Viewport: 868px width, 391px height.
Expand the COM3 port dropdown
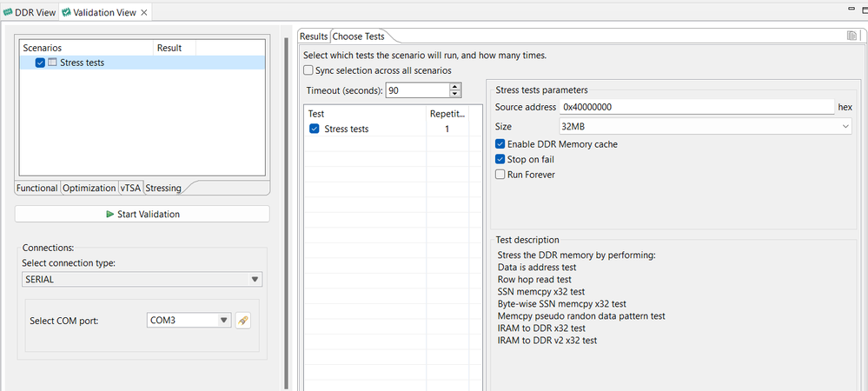pos(189,321)
